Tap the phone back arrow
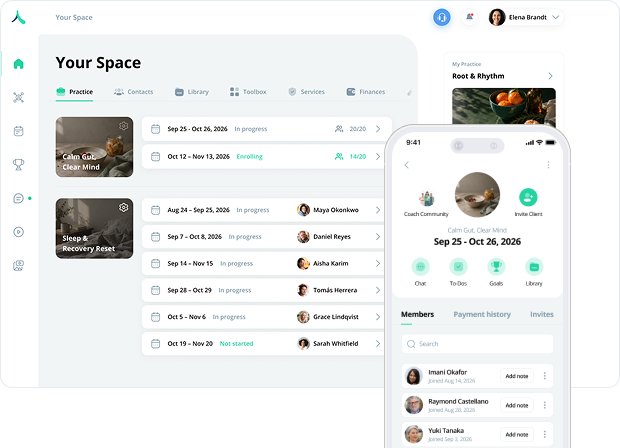 tap(406, 165)
